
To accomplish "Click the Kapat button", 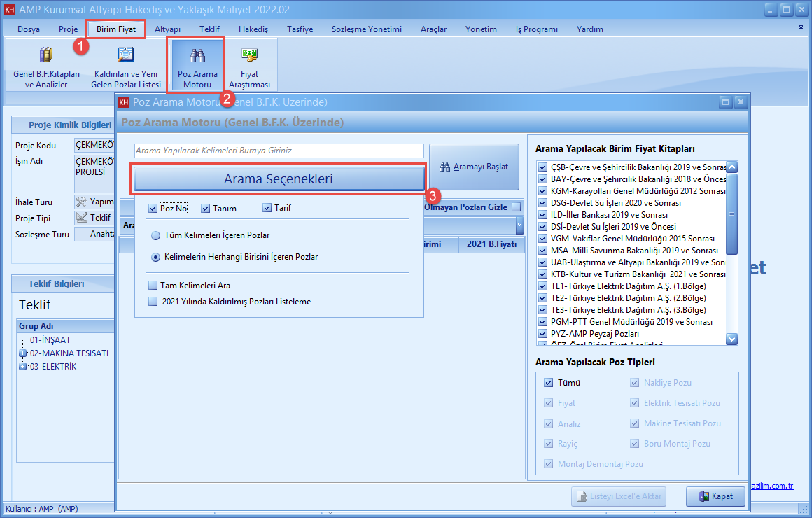I will click(x=715, y=496).
